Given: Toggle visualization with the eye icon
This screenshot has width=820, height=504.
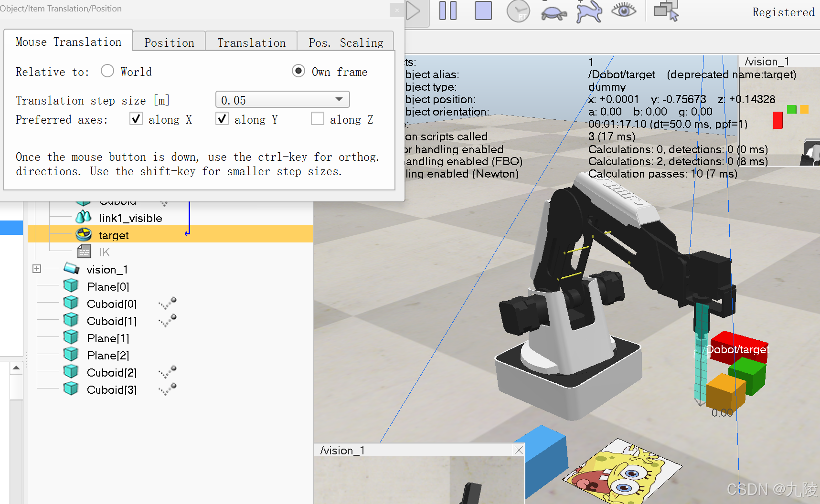Looking at the screenshot, I should coord(624,10).
